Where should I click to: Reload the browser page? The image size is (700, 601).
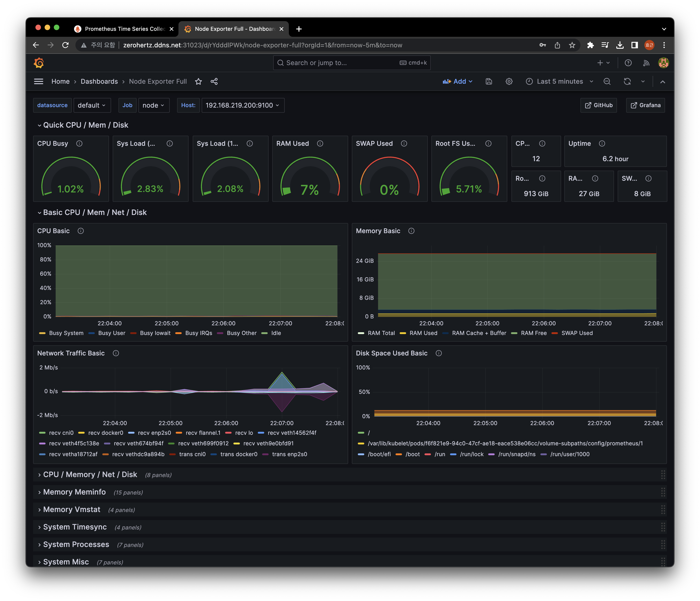[66, 45]
